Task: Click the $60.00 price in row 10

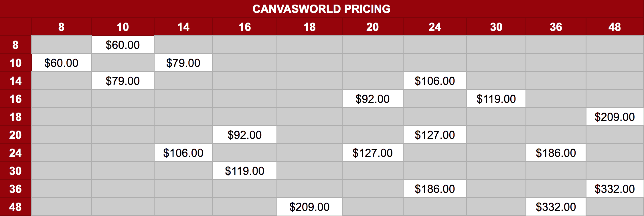Action: [x=61, y=63]
